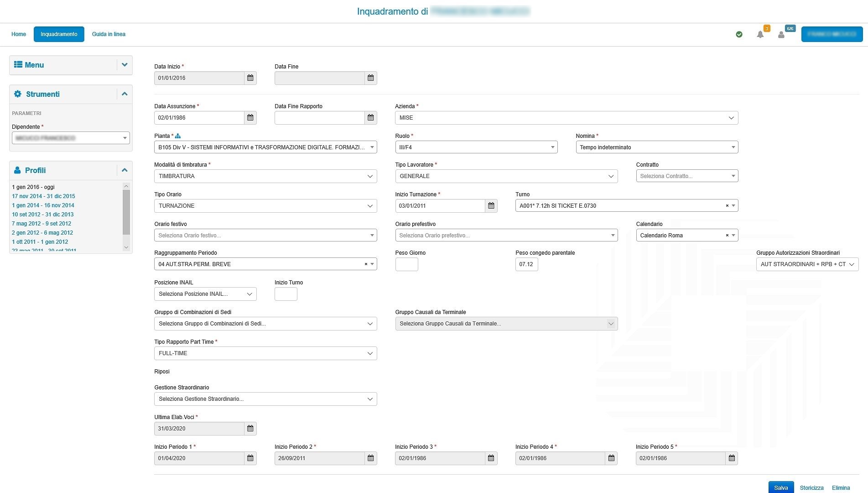
Task: Select profile 17 nov 2014 - 31 dic 2015
Action: click(x=43, y=196)
